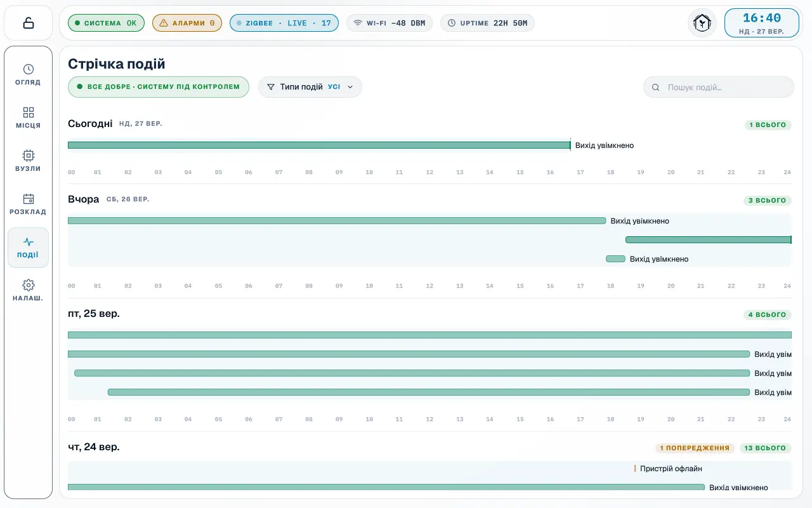This screenshot has height=508, width=812.
Task: Click the Пристрій офлайн warning marker
Action: pyautogui.click(x=635, y=469)
